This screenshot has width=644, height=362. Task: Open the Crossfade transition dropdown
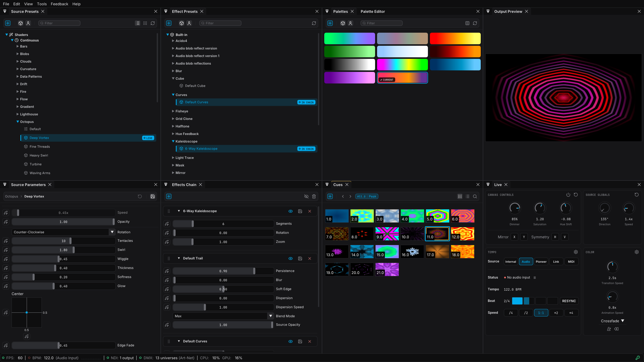[612, 321]
